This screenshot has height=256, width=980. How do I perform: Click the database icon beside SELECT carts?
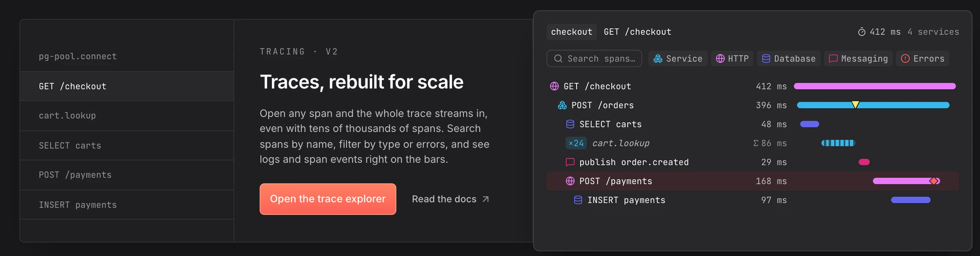click(x=570, y=124)
